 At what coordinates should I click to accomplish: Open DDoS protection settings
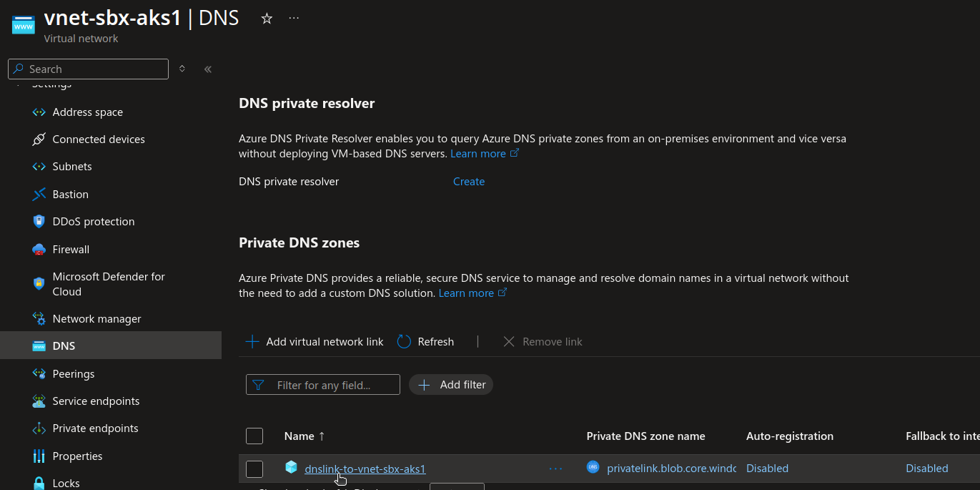pyautogui.click(x=94, y=222)
